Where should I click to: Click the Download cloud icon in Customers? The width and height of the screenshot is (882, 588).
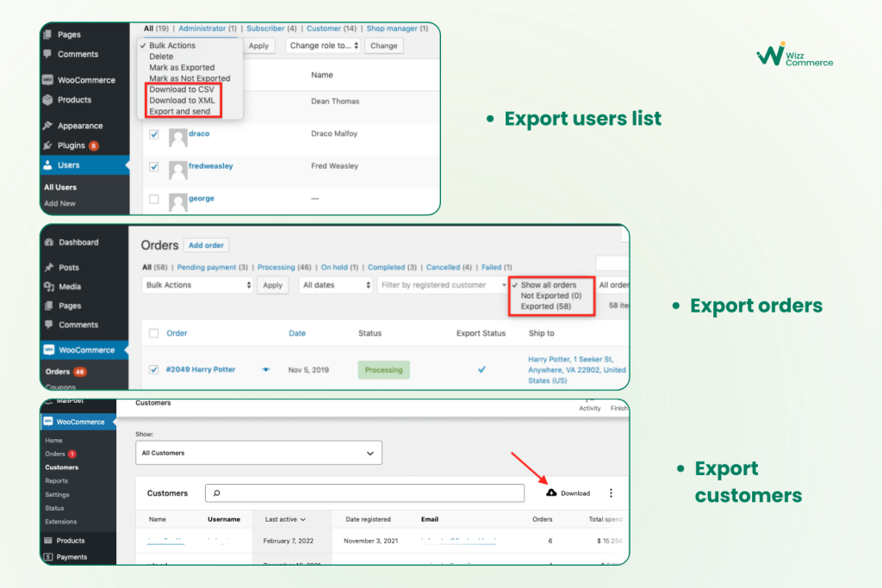click(551, 492)
